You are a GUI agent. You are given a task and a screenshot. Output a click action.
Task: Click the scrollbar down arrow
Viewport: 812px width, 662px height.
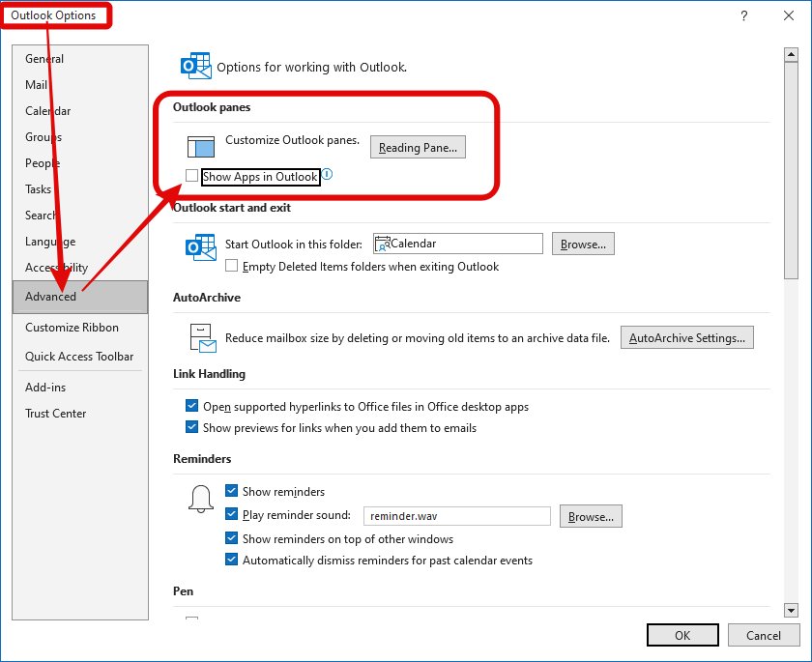coord(791,610)
